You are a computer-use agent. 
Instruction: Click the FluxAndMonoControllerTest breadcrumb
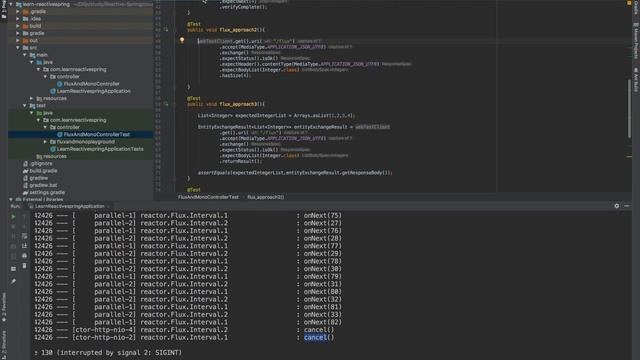[x=208, y=197]
